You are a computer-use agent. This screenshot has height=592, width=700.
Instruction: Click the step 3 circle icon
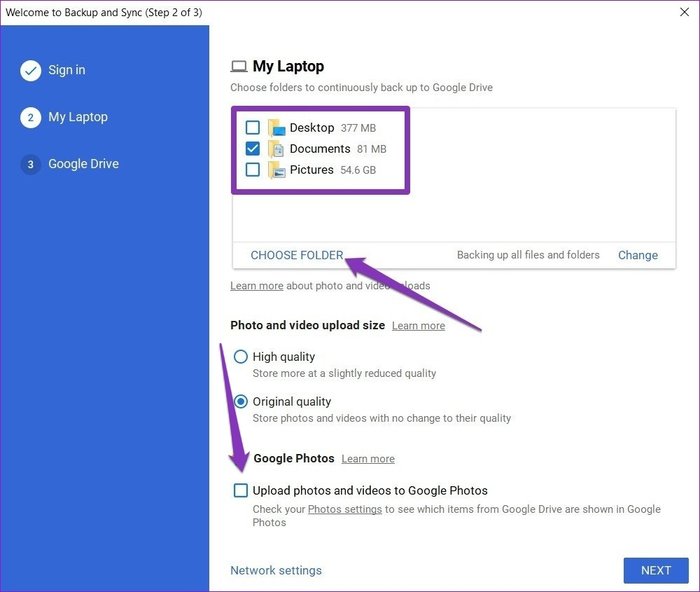pyautogui.click(x=30, y=164)
